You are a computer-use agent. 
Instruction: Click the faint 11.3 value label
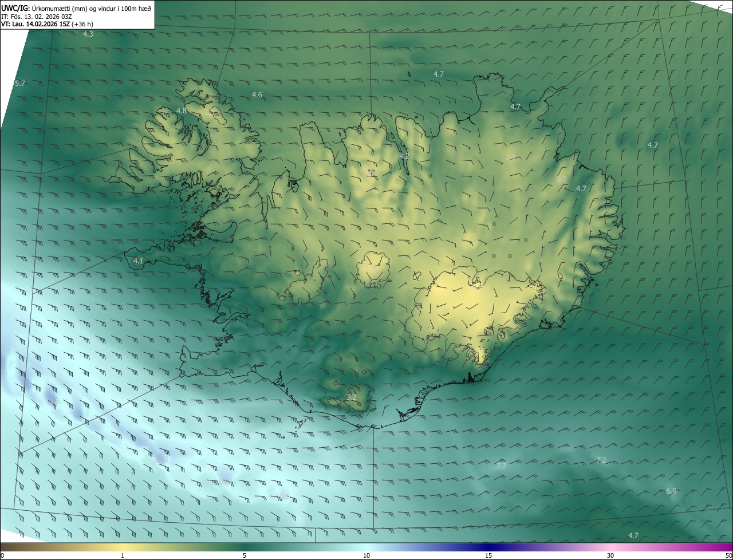coord(162,459)
